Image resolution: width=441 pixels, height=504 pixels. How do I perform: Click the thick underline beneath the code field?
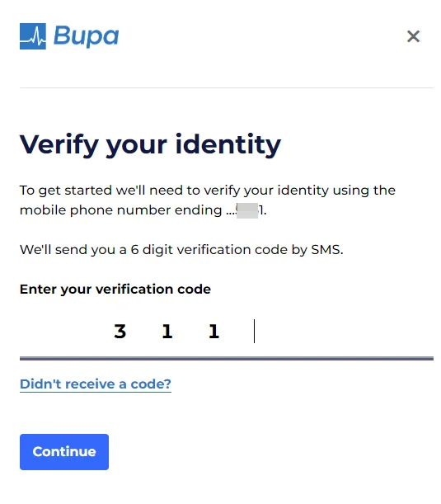[x=227, y=358]
